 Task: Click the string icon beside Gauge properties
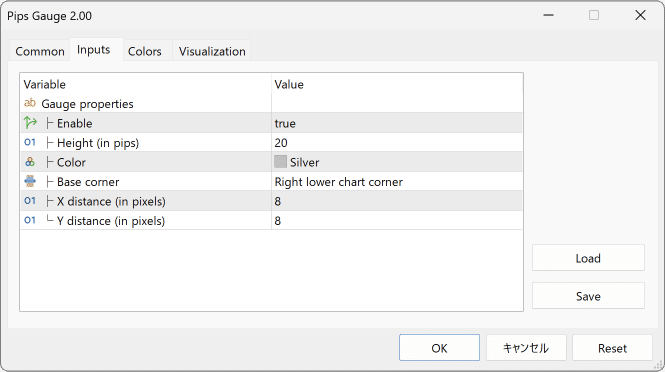pos(30,103)
